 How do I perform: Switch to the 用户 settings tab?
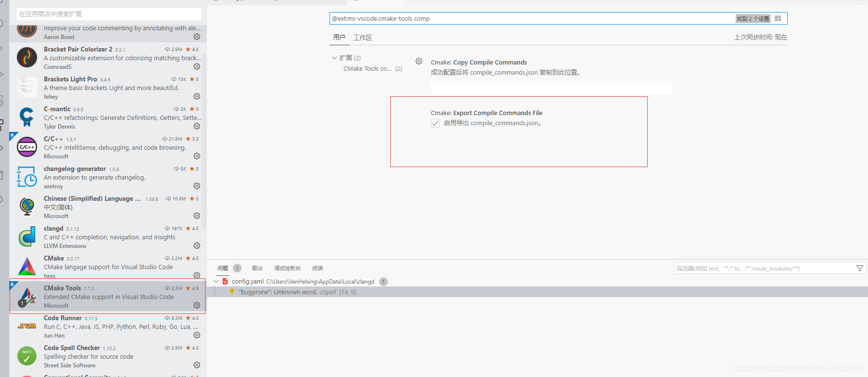click(x=339, y=37)
